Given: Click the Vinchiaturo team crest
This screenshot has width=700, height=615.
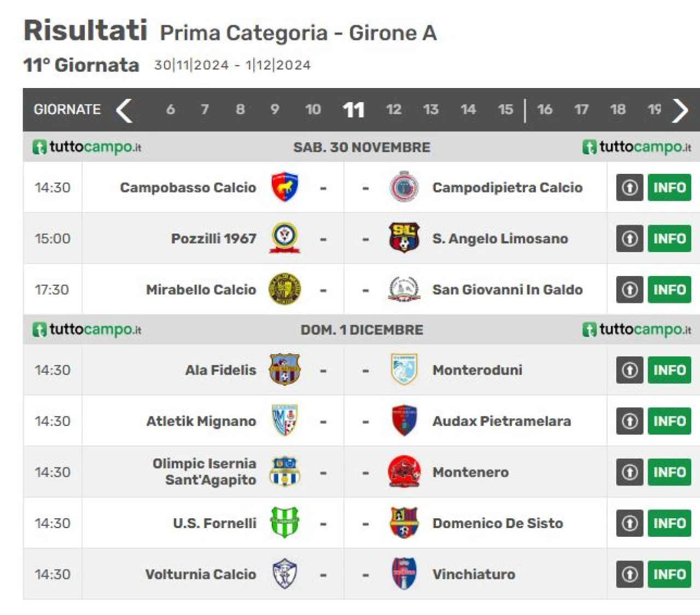Looking at the screenshot, I should (x=404, y=574).
